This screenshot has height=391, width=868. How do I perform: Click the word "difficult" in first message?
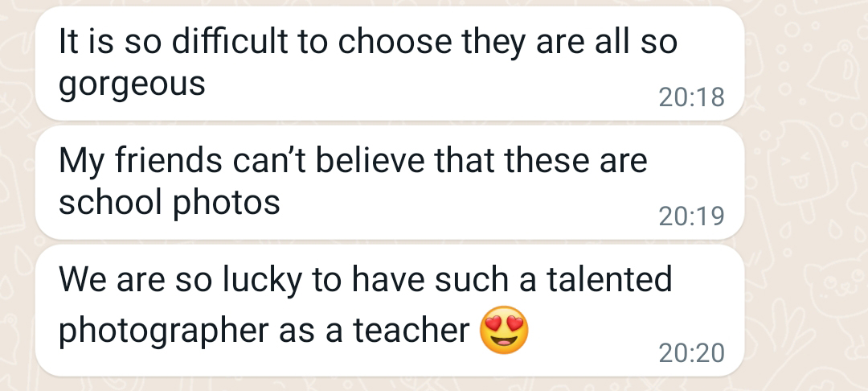(x=230, y=41)
